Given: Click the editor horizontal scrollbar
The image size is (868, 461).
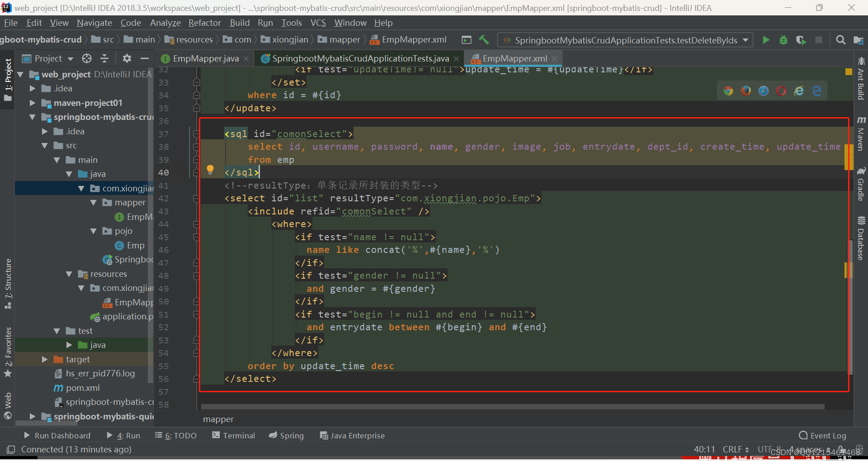Looking at the screenshot, I should coord(513,407).
